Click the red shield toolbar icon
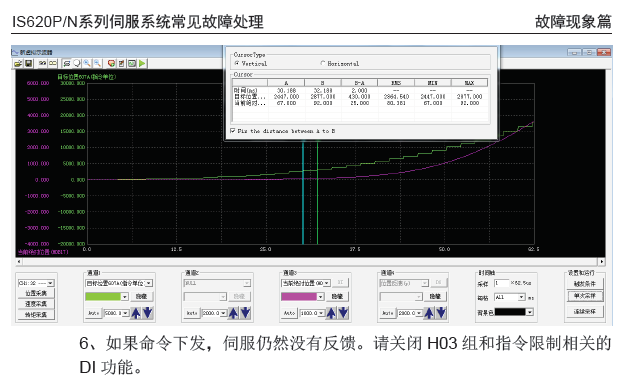 pyautogui.click(x=111, y=63)
